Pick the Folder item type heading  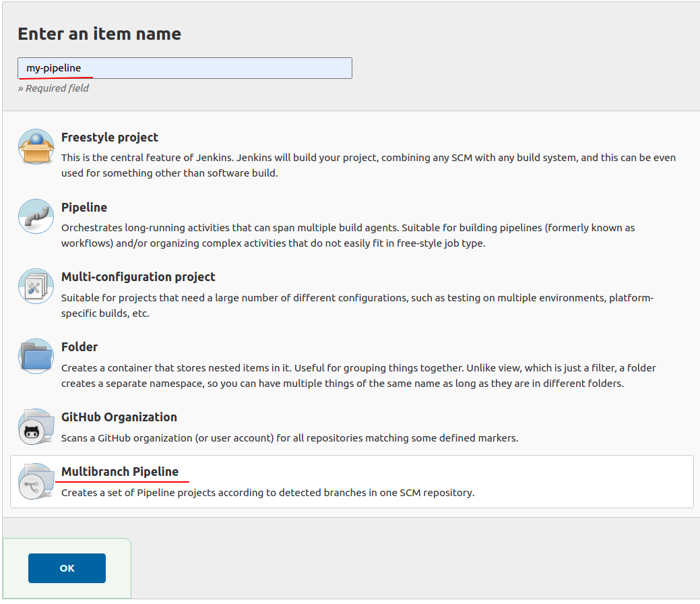click(79, 347)
